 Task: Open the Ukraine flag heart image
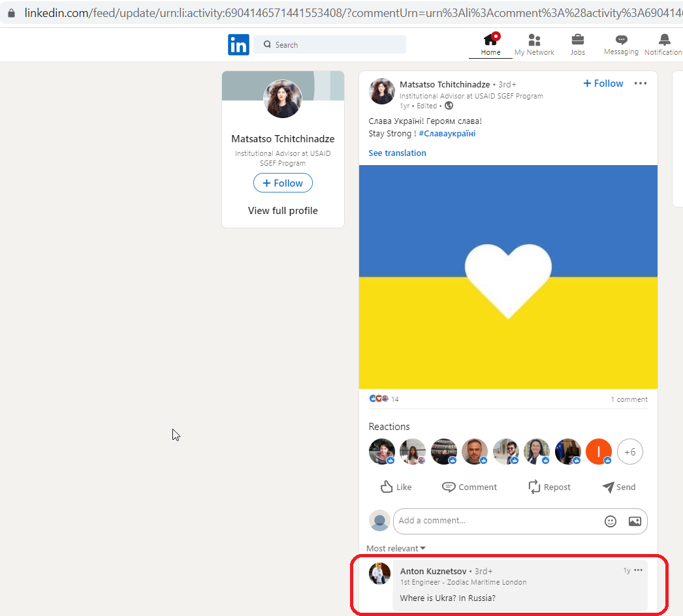pos(508,277)
